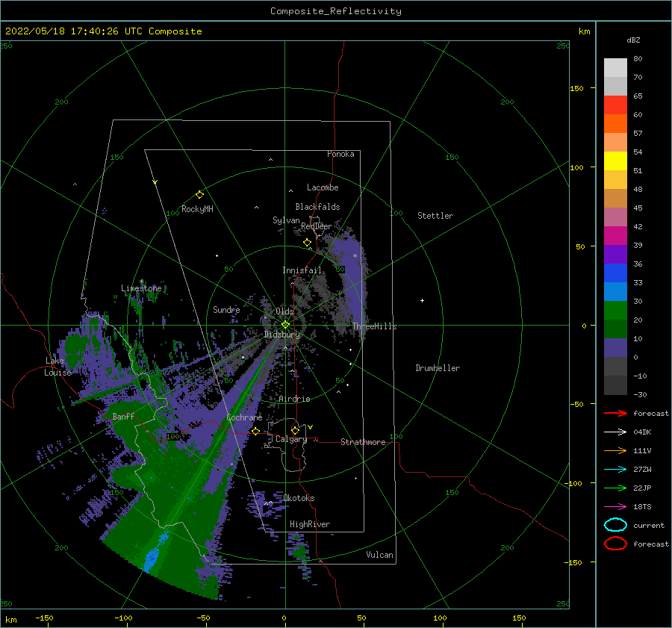The width and height of the screenshot is (672, 628).
Task: Click the Limestone label
Action: click(x=141, y=288)
